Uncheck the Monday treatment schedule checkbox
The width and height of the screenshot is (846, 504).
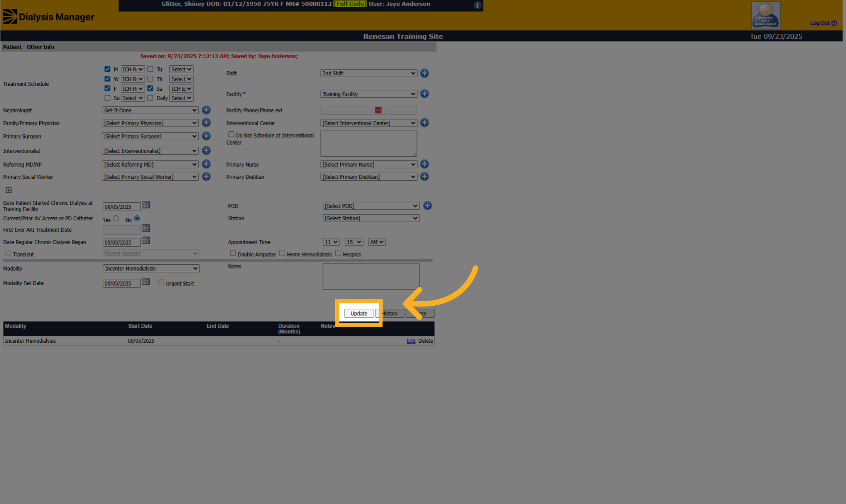[108, 69]
